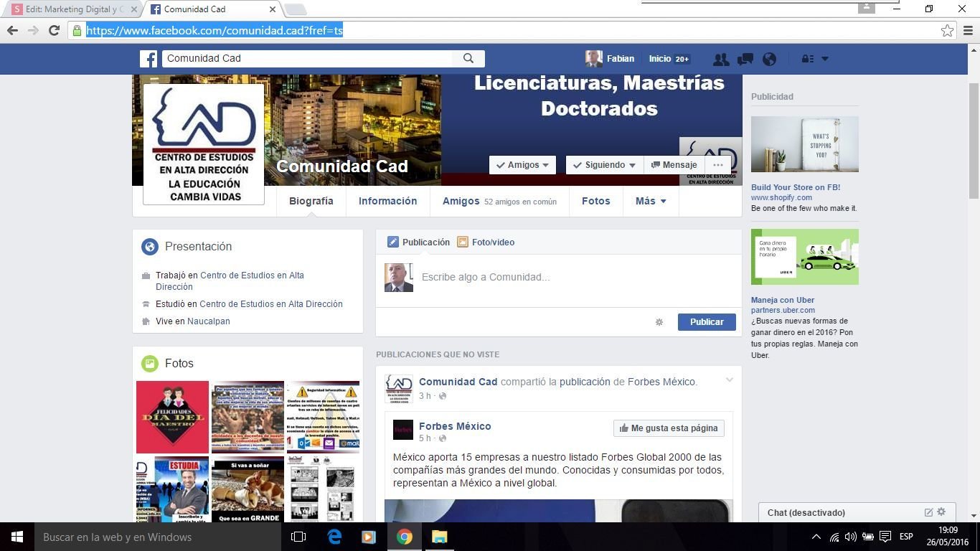This screenshot has width=980, height=551.
Task: Open Centro de Estudios en Alta Dirección work link
Action: pos(230,281)
